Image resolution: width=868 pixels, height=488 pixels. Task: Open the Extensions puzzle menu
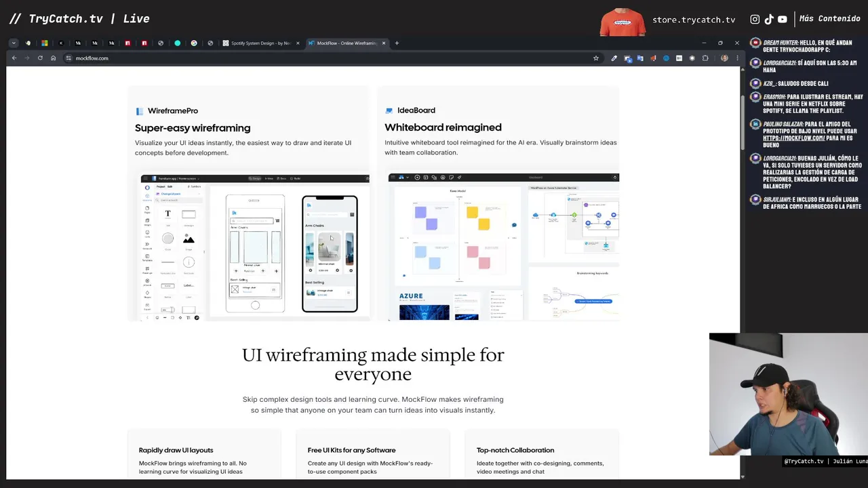pyautogui.click(x=705, y=58)
